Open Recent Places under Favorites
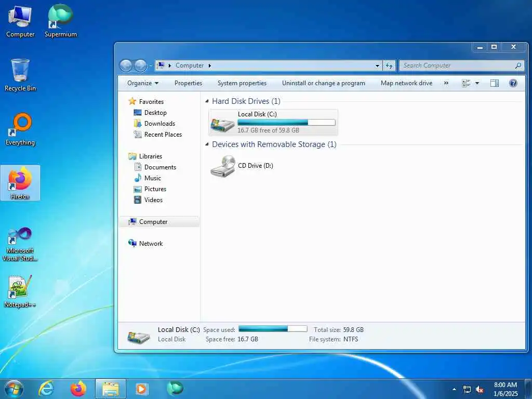The width and height of the screenshot is (532, 399). point(163,135)
